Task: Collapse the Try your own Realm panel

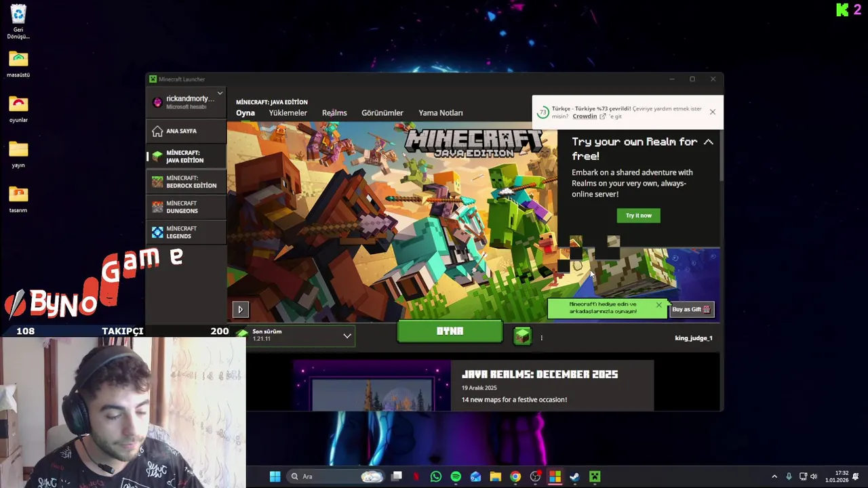Action: (708, 142)
